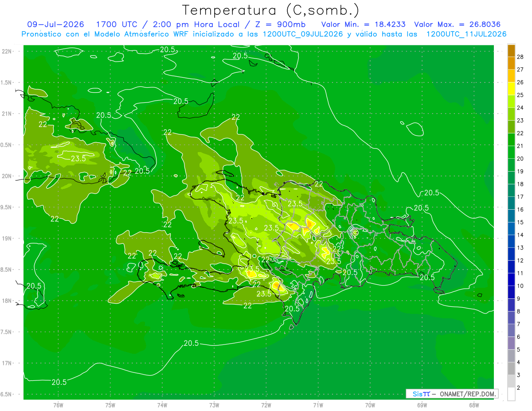Click the "20.5" contour label next to 17N

pyautogui.click(x=59, y=382)
